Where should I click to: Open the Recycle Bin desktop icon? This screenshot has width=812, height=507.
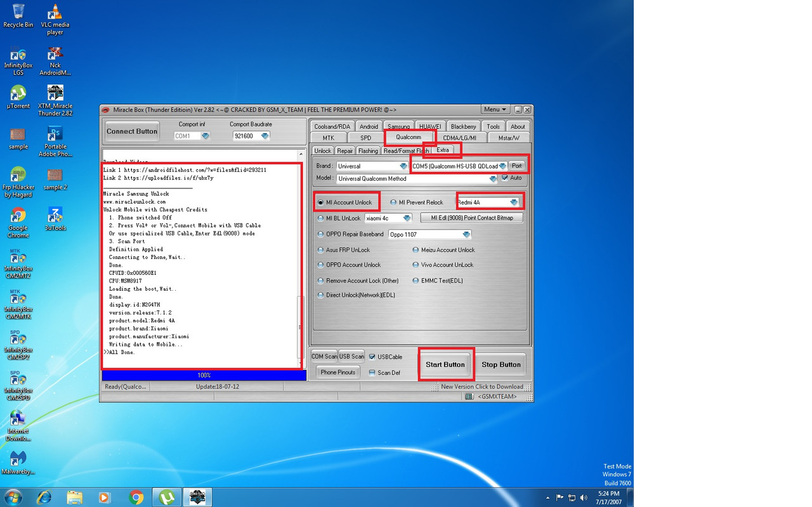pyautogui.click(x=18, y=16)
